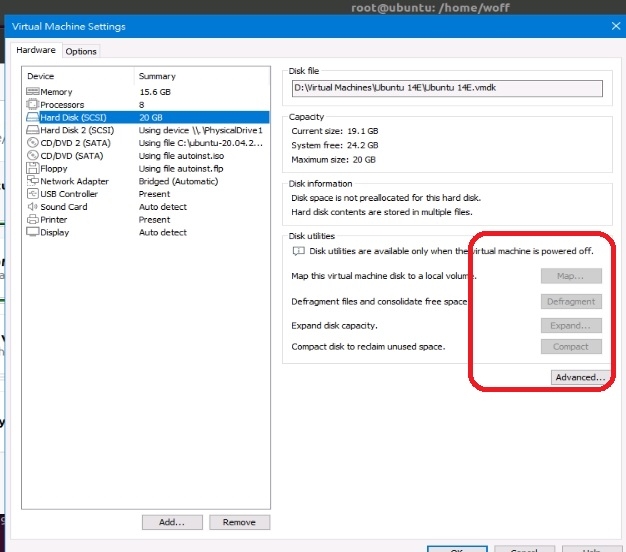
Task: Select the Processors chip icon
Action: pos(32,105)
